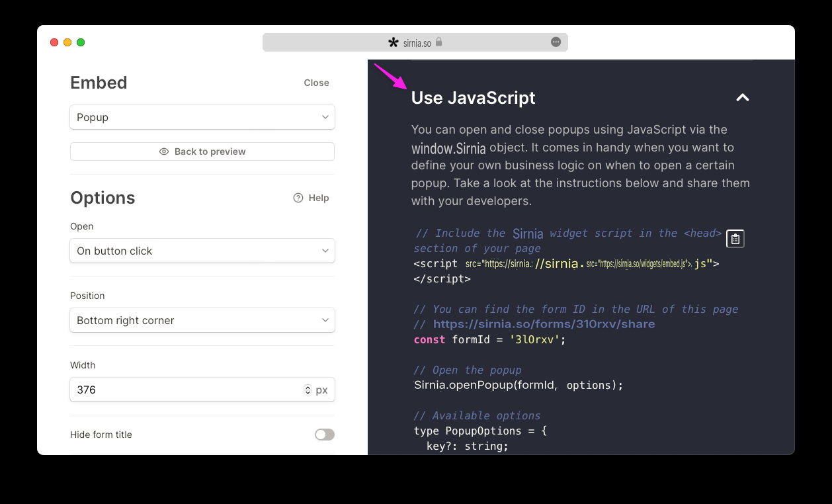832x504 pixels.
Task: Copy the JavaScript code snippet to clipboard
Action: [x=735, y=239]
